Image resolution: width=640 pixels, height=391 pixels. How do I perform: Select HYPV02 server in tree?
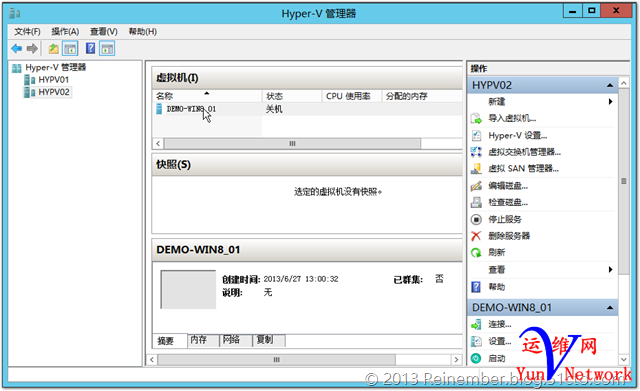tap(54, 92)
